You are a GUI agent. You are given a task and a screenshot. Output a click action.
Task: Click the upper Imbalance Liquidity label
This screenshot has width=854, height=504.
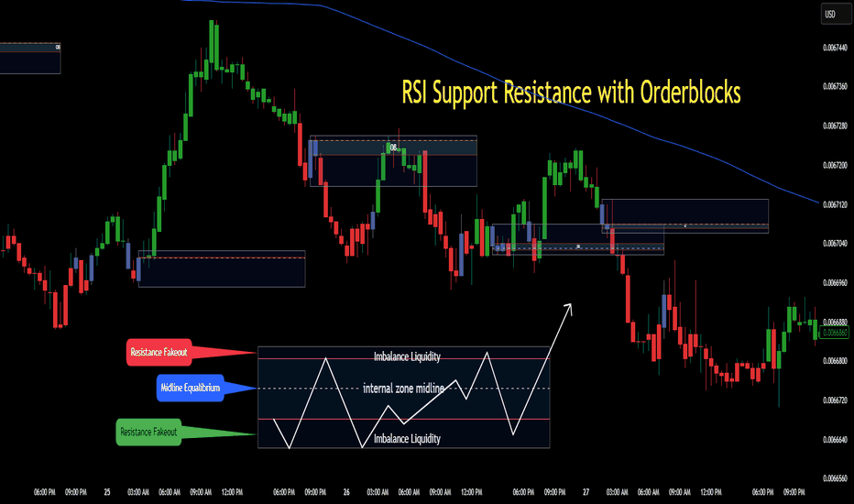click(406, 356)
